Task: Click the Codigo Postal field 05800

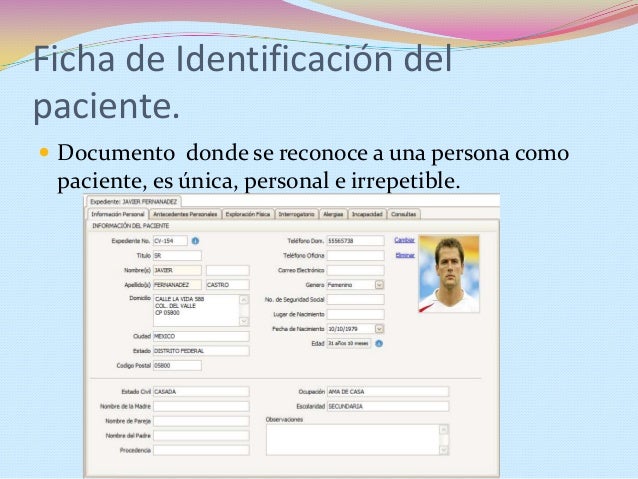Action: pos(177,365)
